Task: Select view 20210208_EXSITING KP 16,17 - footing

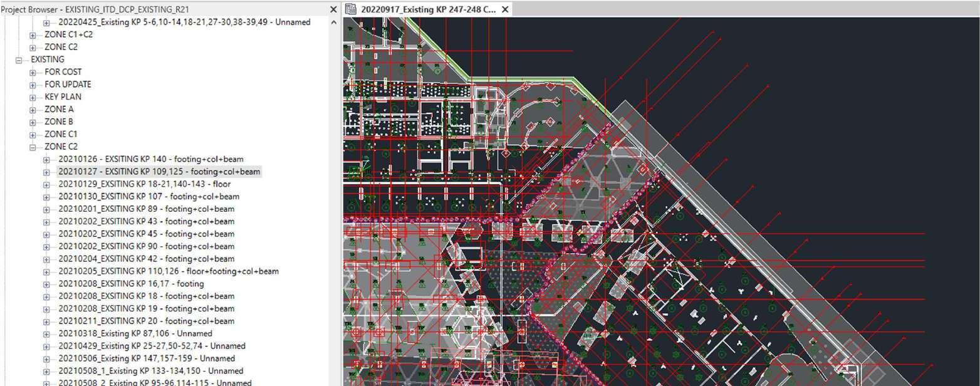Action: point(130,284)
